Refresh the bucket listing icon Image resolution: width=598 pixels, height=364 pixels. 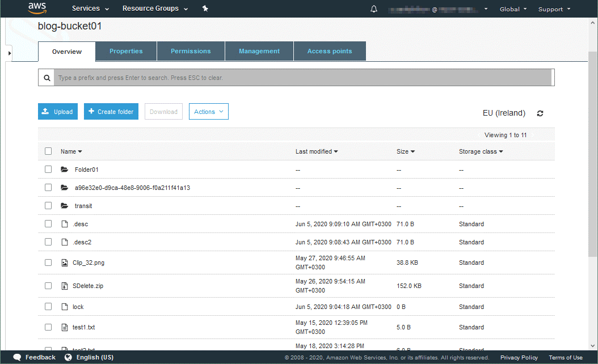(540, 113)
